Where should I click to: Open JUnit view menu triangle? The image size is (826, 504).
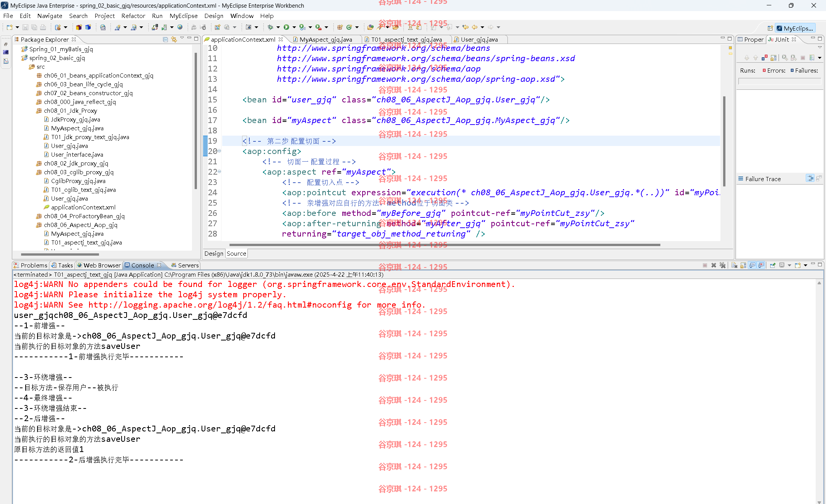820,47
